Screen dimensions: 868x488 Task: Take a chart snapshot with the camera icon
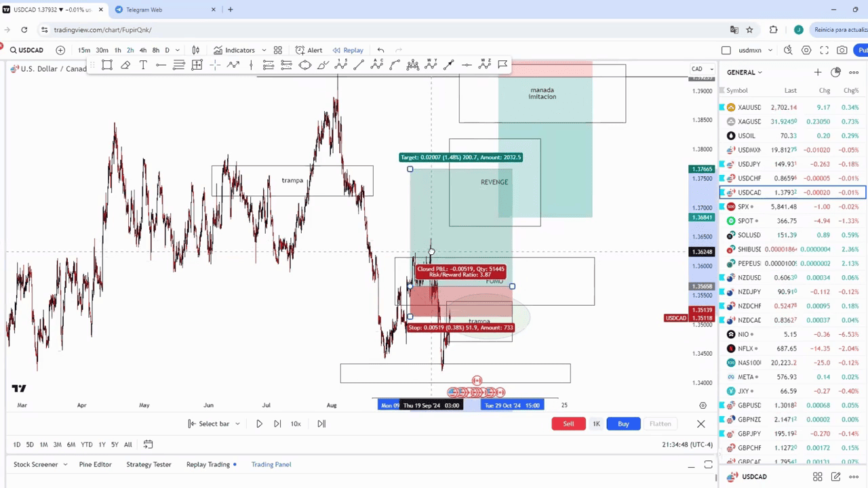click(842, 50)
